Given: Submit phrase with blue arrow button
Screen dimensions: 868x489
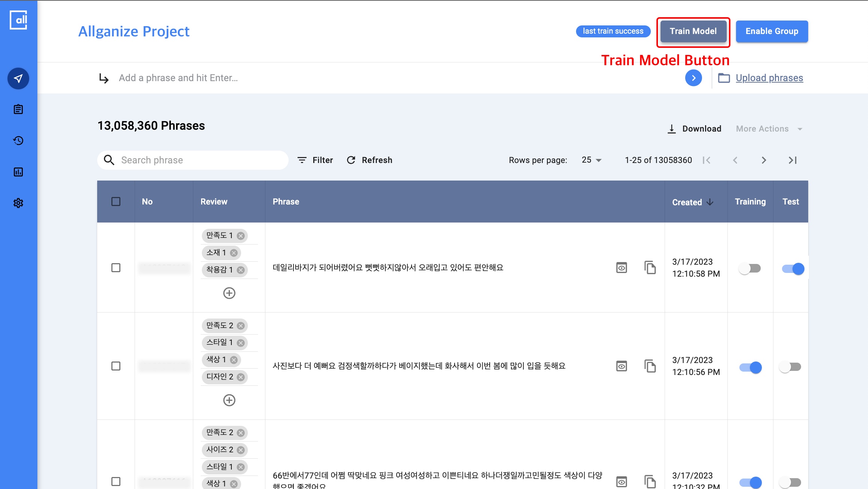Looking at the screenshot, I should pyautogui.click(x=693, y=78).
